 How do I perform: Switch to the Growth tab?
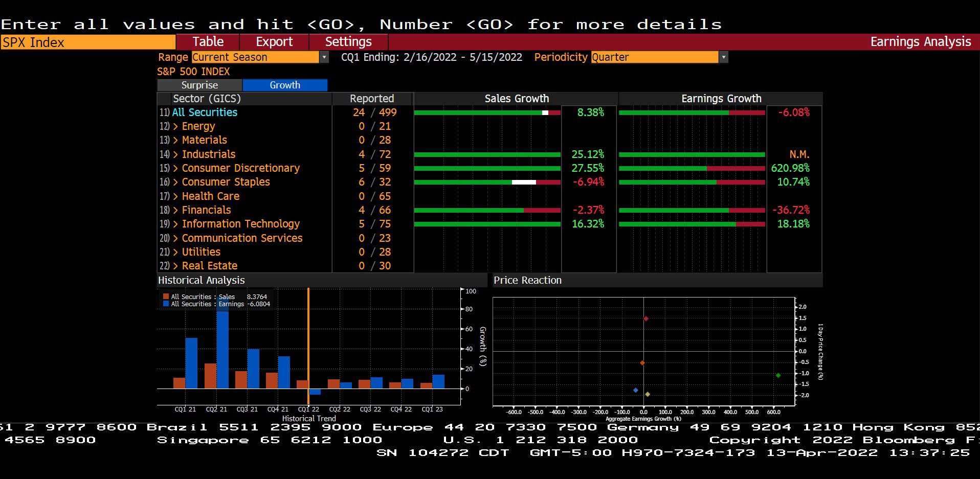click(x=285, y=85)
